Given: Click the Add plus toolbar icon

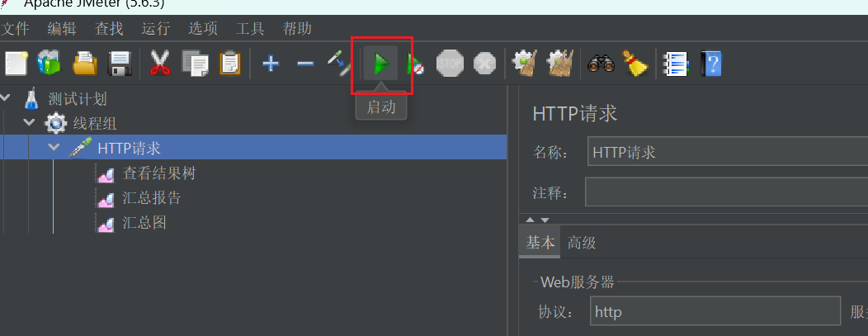Looking at the screenshot, I should point(270,64).
